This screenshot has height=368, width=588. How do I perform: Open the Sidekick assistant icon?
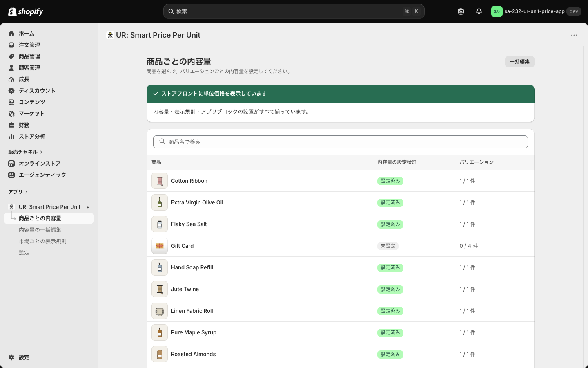tap(461, 11)
